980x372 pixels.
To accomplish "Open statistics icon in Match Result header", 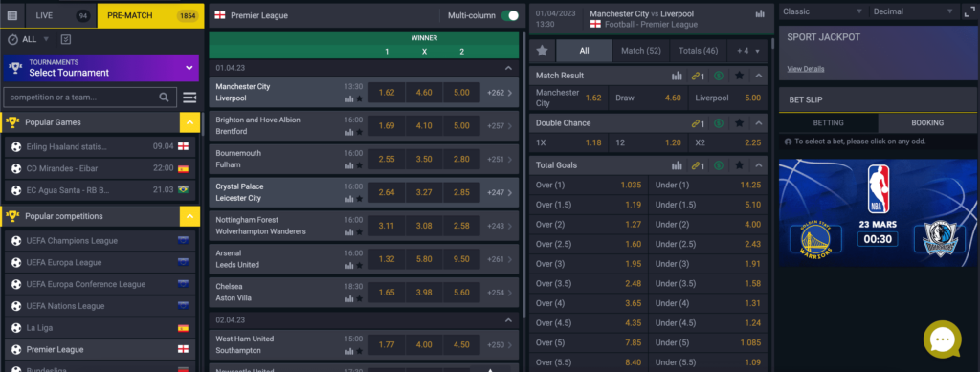I will click(x=677, y=76).
